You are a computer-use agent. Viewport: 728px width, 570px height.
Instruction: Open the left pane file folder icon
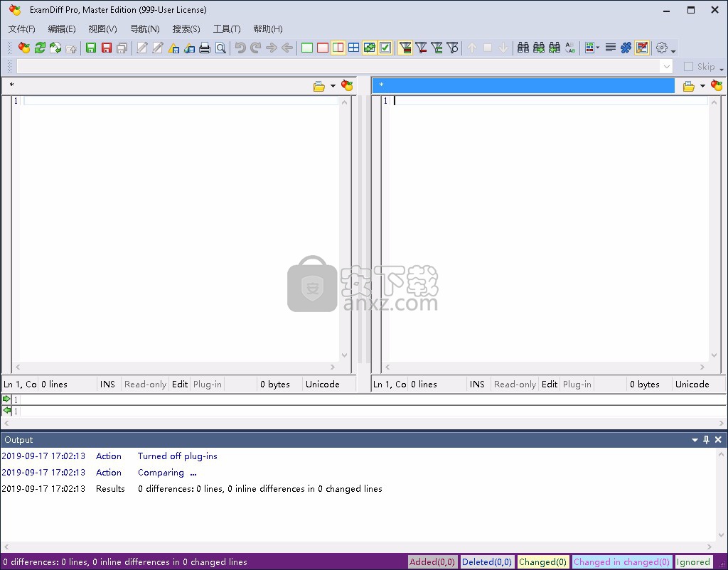[x=319, y=86]
